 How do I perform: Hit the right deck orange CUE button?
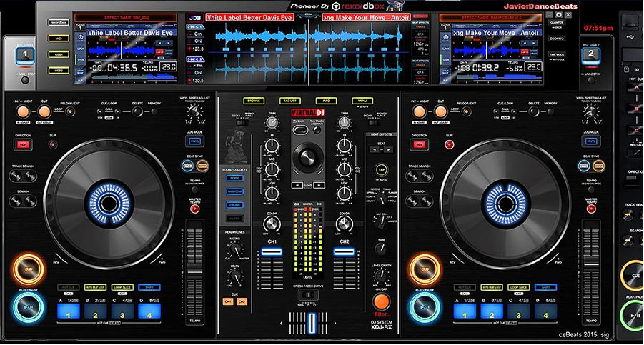[425, 269]
